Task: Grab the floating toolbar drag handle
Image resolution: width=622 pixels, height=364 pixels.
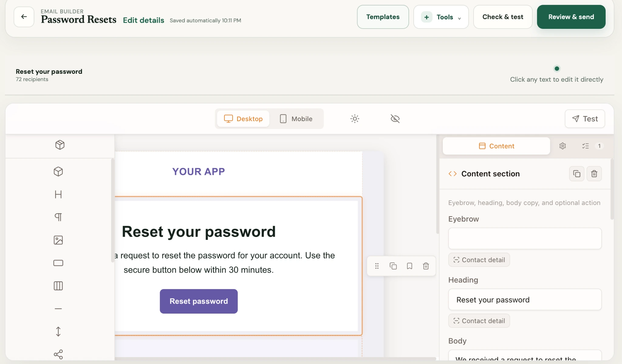Action: click(x=377, y=266)
